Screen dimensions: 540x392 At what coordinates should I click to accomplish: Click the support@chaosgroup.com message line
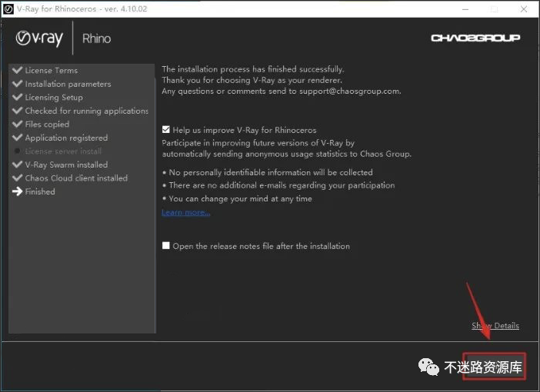282,91
